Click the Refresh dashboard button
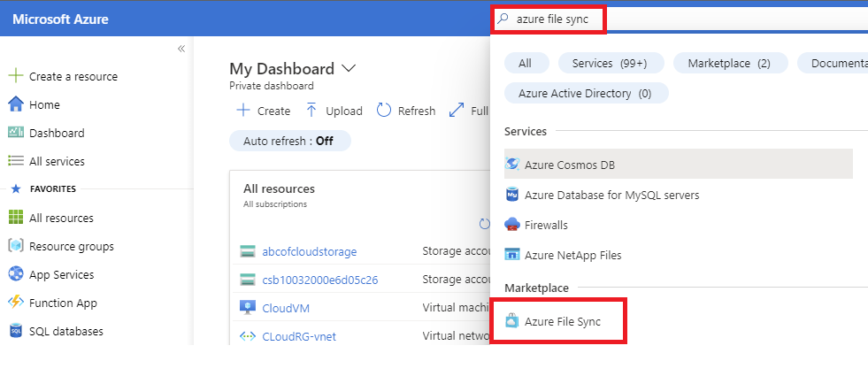 tap(406, 111)
